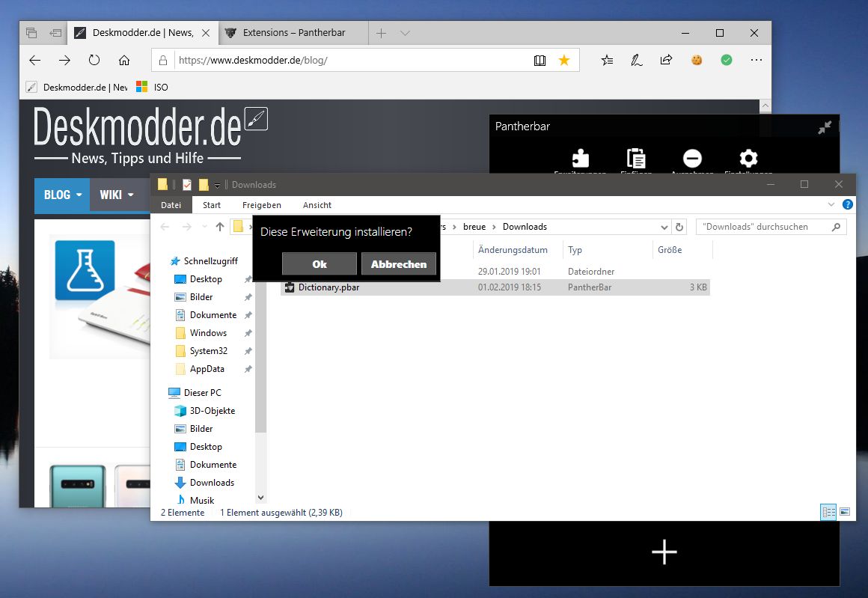Open Customize Quick Access Toolbar dropdown
The image size is (868, 598).
pos(217,185)
